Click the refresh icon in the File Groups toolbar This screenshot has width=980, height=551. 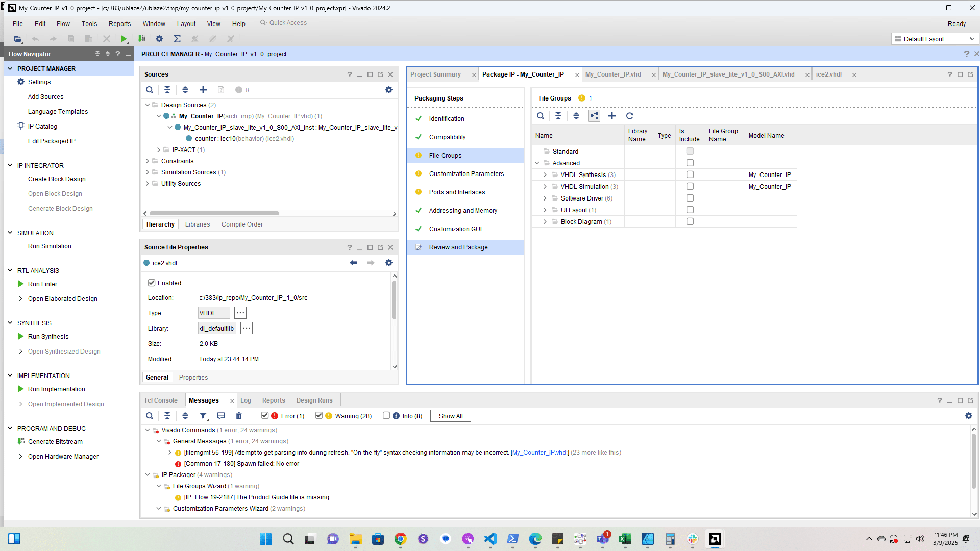click(630, 116)
